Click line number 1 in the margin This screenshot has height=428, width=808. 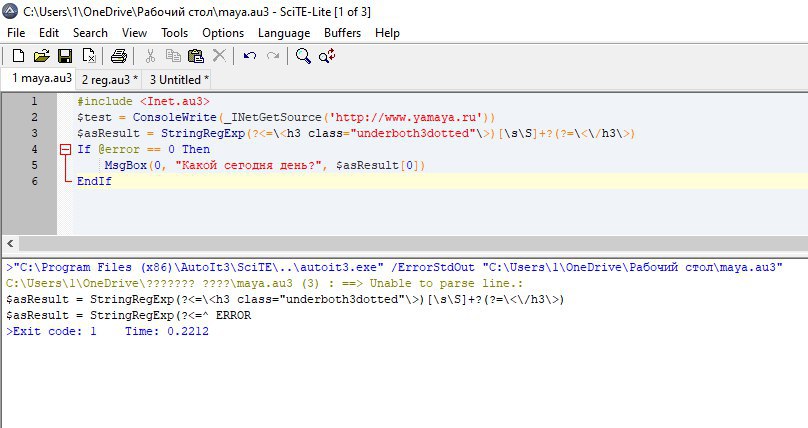(x=34, y=101)
